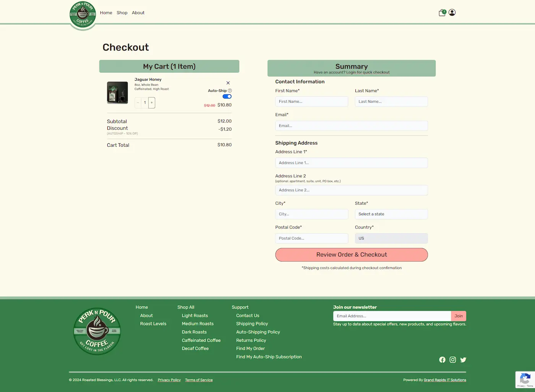Open About in the top navigation

[138, 13]
